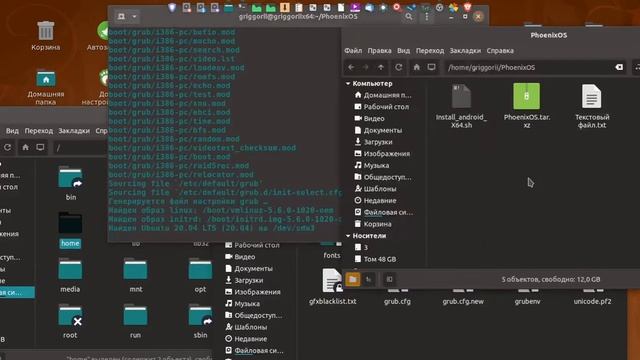
Task: Open Шаблоны in PhoenixOS sidebar
Action: [375, 189]
